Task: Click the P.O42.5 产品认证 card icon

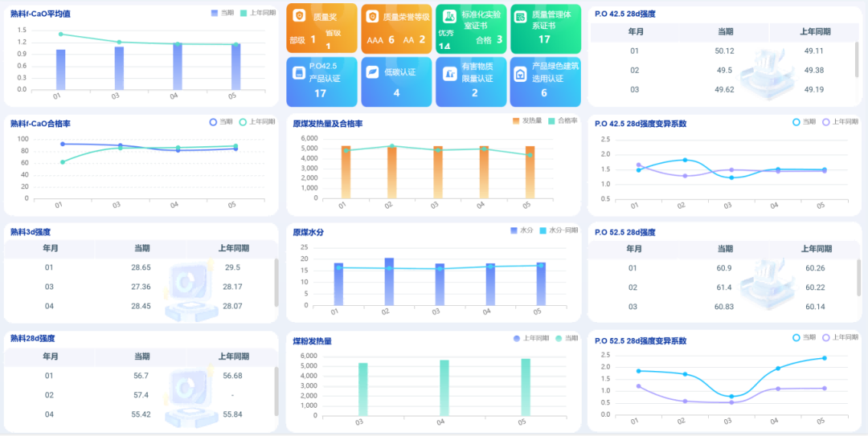Action: tap(299, 73)
